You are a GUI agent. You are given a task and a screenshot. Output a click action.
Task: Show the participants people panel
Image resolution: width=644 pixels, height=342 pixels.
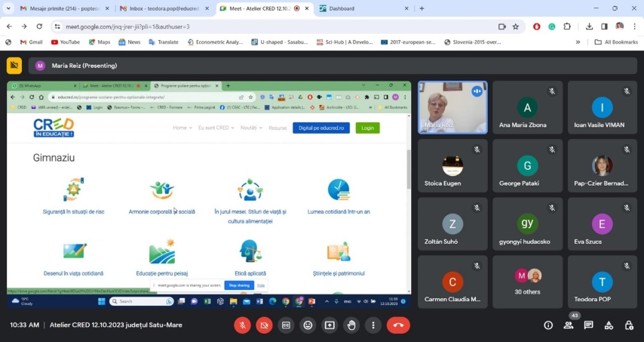coord(569,325)
